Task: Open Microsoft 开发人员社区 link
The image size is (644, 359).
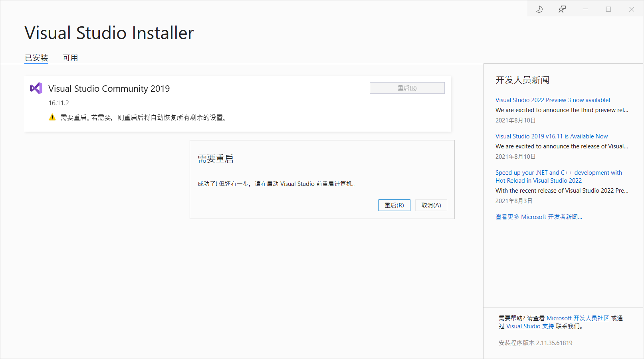Action: [578, 318]
